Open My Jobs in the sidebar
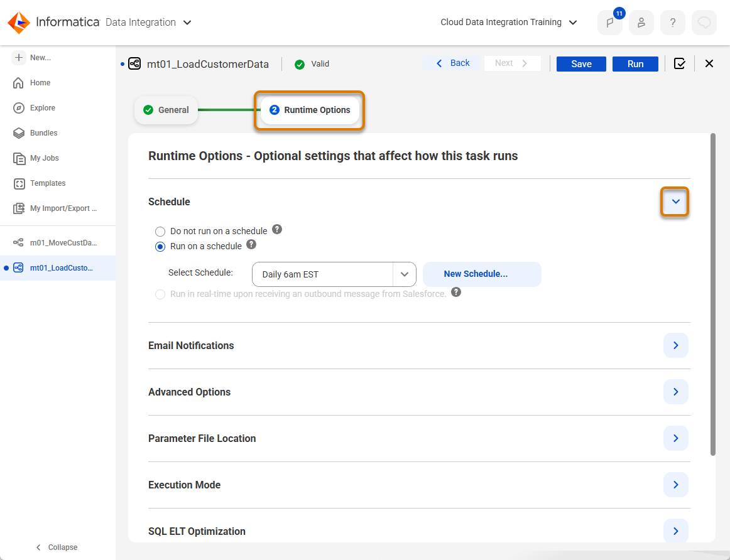The width and height of the screenshot is (730, 560). tap(44, 158)
